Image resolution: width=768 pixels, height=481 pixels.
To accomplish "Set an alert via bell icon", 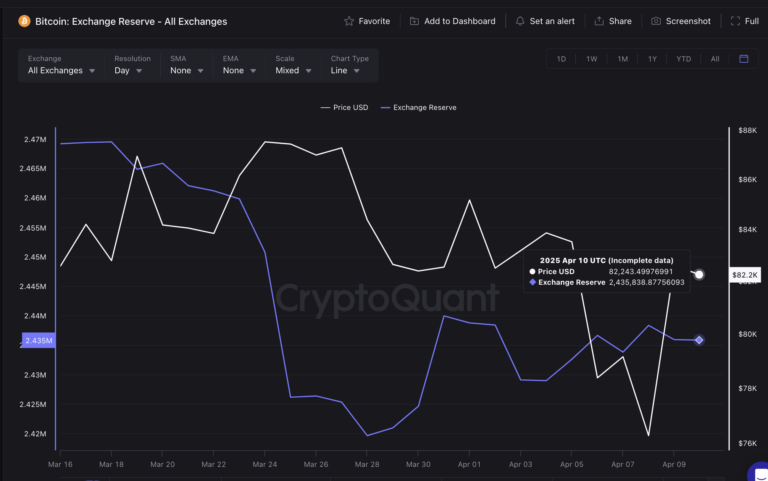I will pyautogui.click(x=520, y=21).
